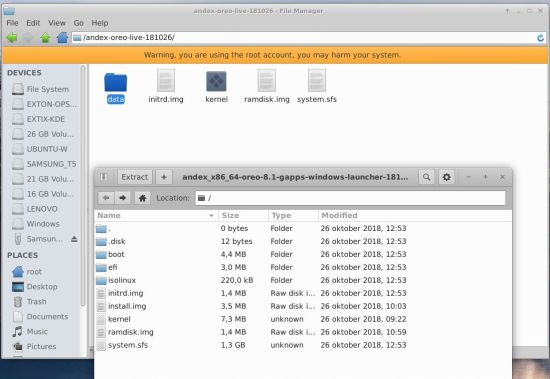The image size is (550, 379).
Task: Sort archive list by Modified column
Action: pos(415,215)
